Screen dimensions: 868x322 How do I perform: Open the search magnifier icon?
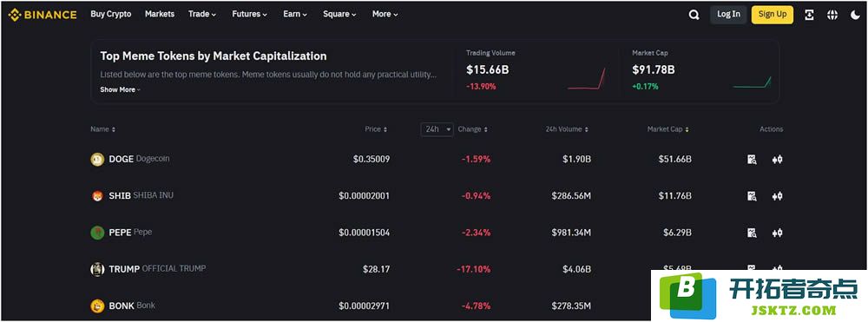click(x=694, y=15)
